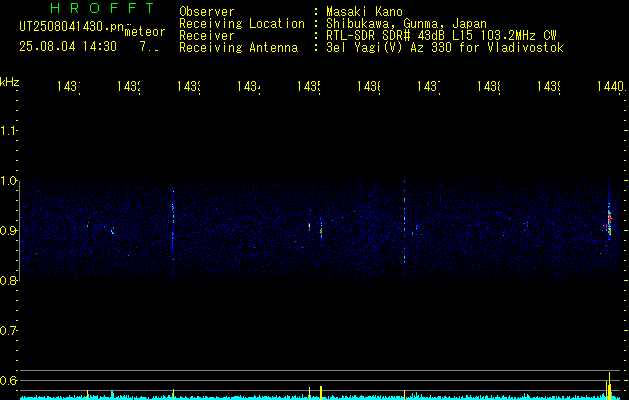The image size is (629, 400).
Task: Click the RTL-SDR SDR# 43dB receiver description
Action: click(441, 36)
